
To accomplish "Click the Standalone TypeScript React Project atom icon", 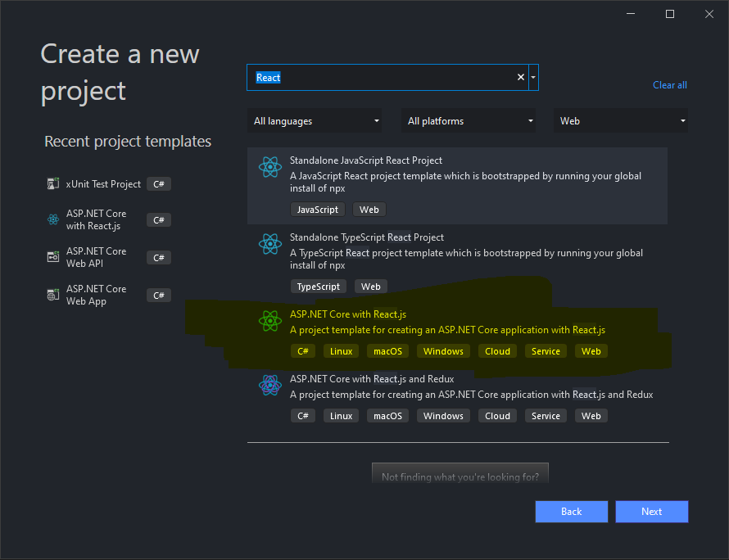I will [270, 244].
